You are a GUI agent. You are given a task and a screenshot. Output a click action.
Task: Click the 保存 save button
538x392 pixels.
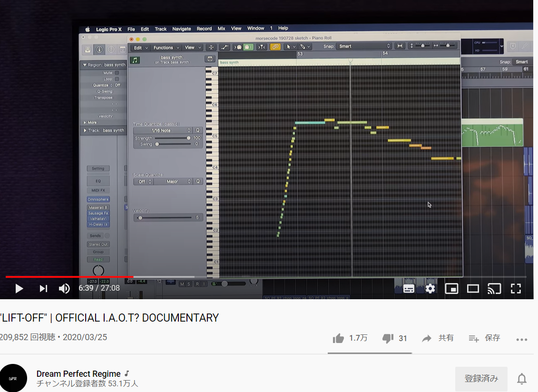[484, 338]
